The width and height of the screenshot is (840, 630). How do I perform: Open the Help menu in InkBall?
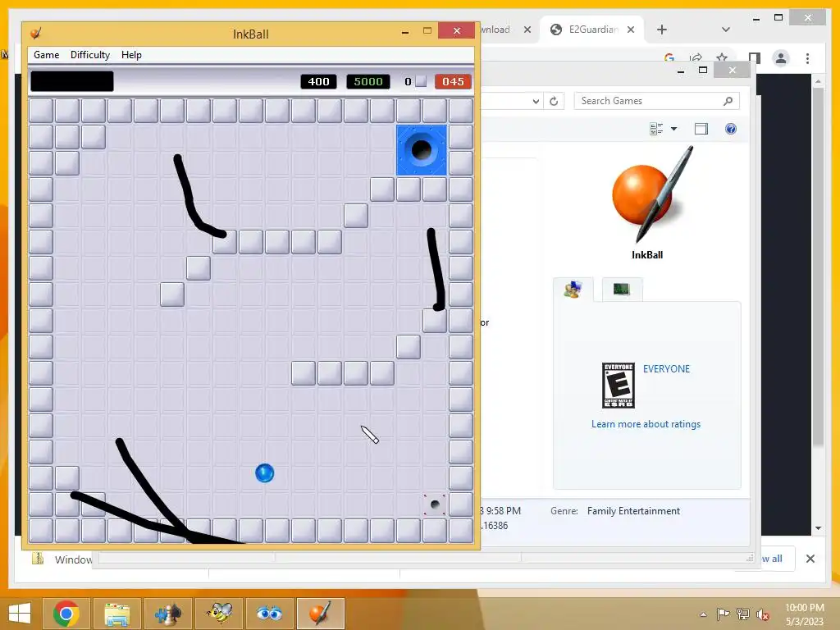click(x=131, y=55)
